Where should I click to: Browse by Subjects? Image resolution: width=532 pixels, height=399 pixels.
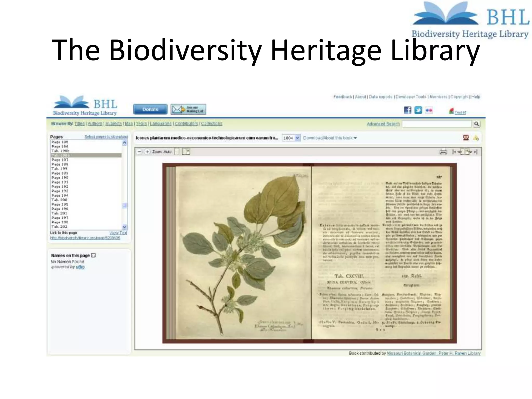[114, 124]
